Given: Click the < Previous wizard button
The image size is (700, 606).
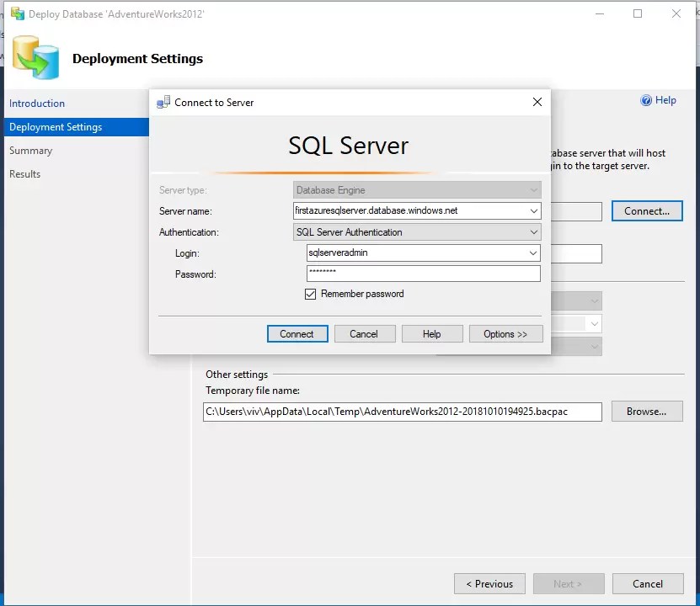Looking at the screenshot, I should coord(489,584).
